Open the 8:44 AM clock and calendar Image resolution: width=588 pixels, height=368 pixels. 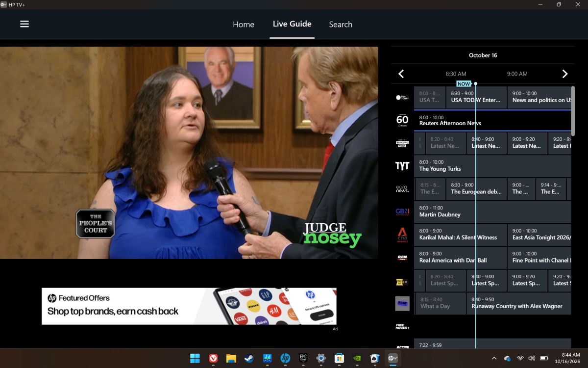click(566, 358)
